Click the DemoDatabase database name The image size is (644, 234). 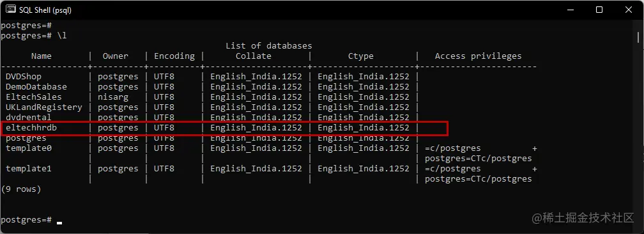36,87
